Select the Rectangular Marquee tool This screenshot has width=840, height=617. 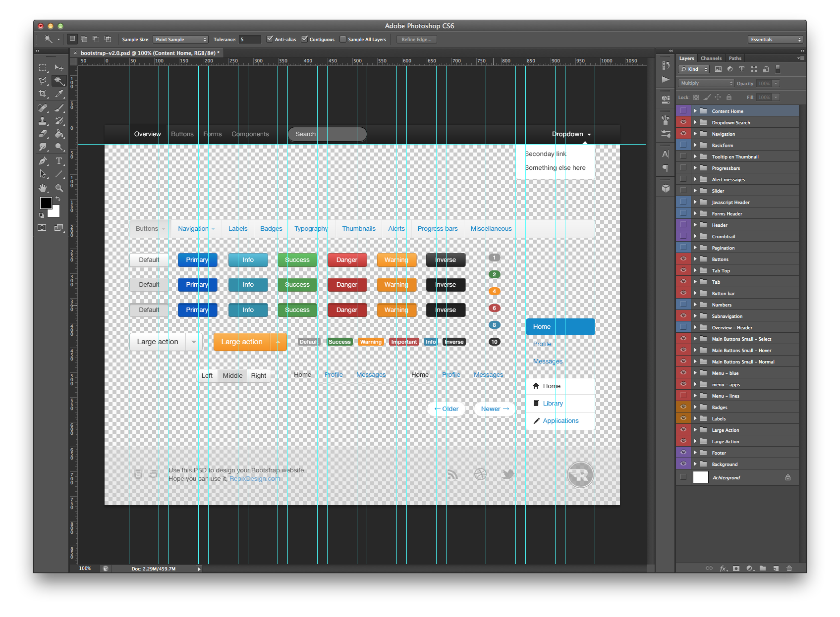pos(43,67)
